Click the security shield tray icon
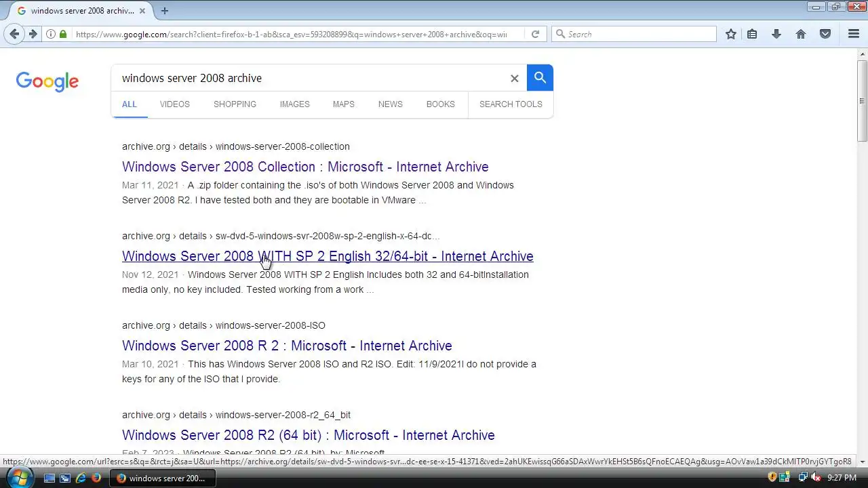Screen dimensions: 868x488 (x=772, y=478)
